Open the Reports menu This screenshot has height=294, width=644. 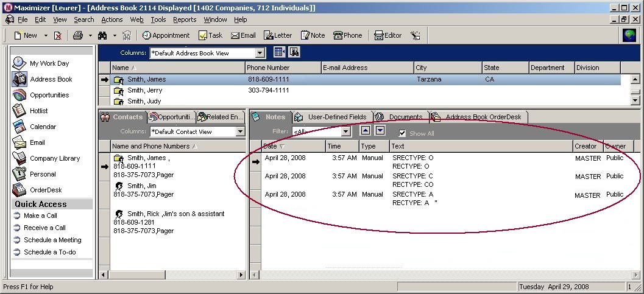(185, 19)
